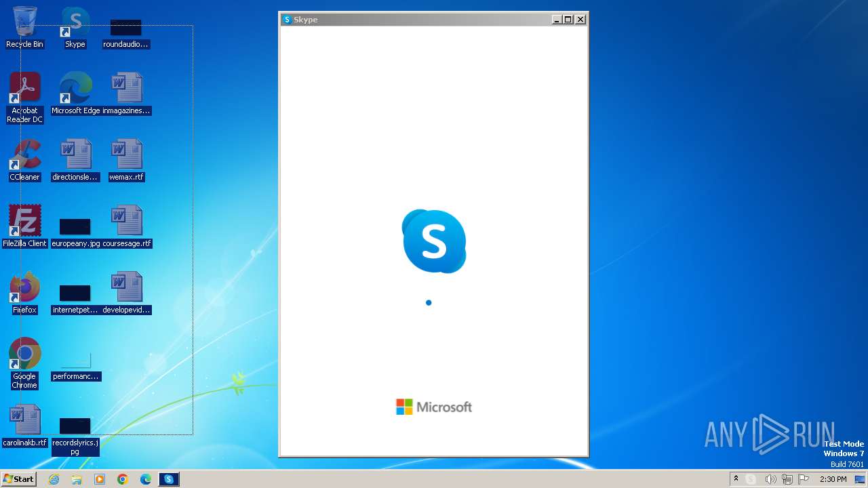Show hidden system tray icons
This screenshot has width=868, height=488.
736,479
